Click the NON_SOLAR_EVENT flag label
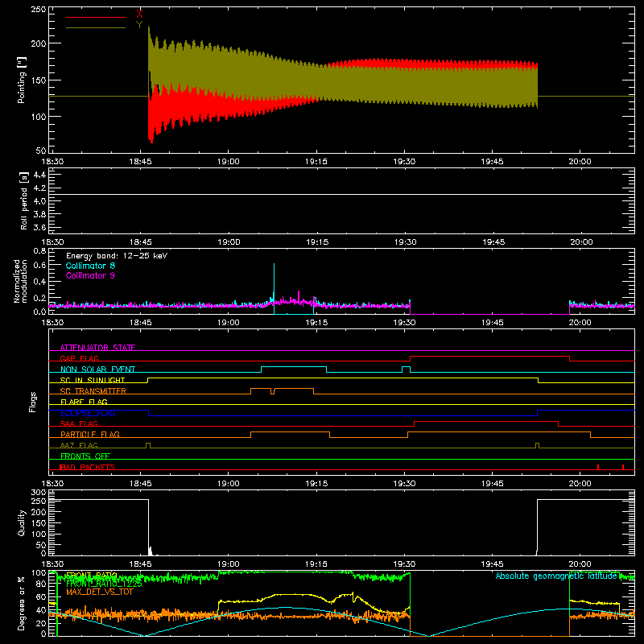The height and width of the screenshot is (644, 644). pos(97,369)
